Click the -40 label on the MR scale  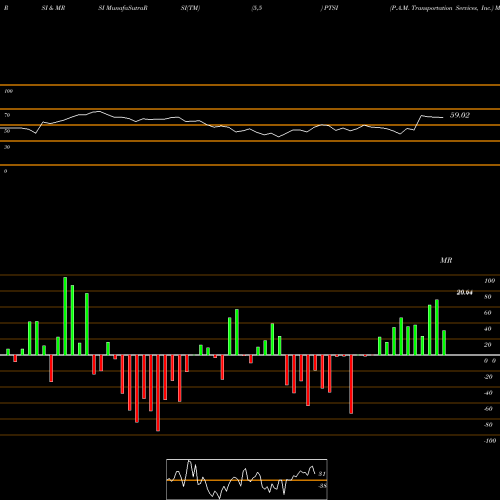coord(488,393)
